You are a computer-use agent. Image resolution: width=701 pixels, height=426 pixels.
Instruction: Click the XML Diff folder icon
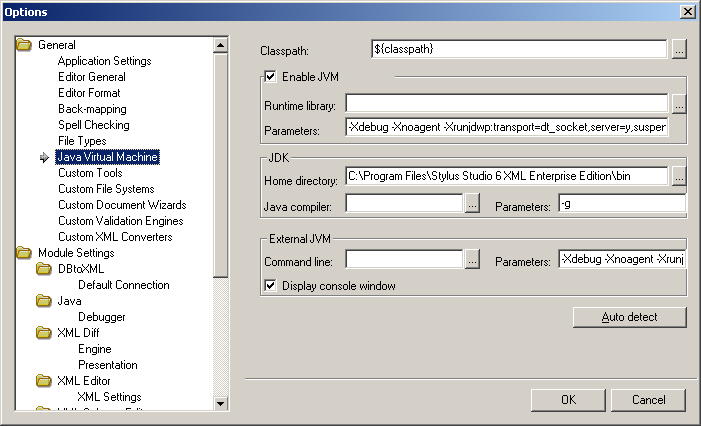coord(44,333)
